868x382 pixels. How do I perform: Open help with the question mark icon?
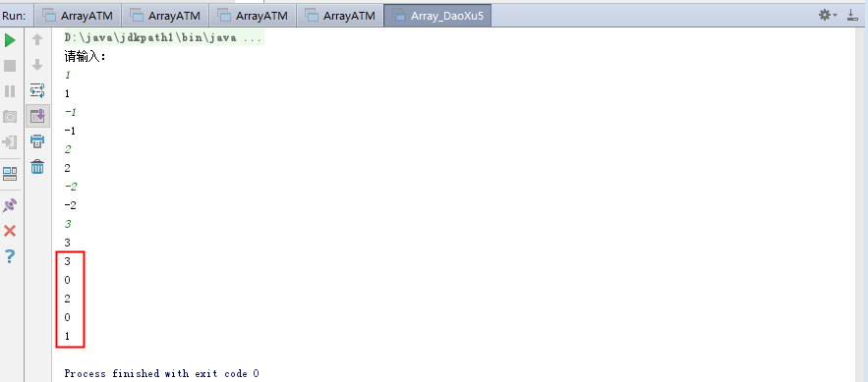pyautogui.click(x=10, y=256)
